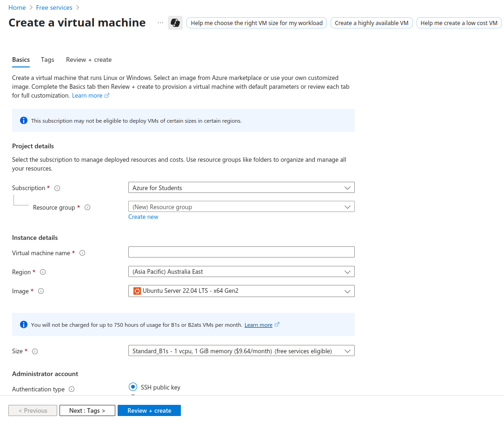
Task: Show info tooltip for Region
Action: coord(43,272)
